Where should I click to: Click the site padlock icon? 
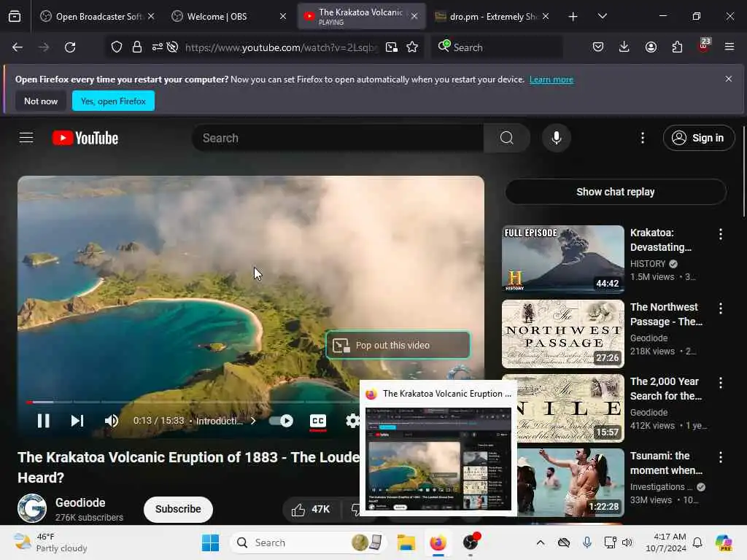coord(137,47)
